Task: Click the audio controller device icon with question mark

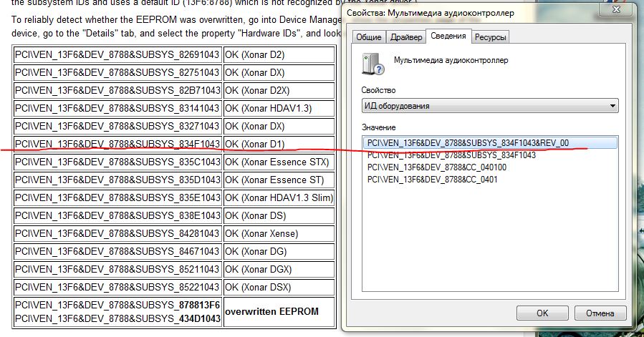Action: point(373,64)
